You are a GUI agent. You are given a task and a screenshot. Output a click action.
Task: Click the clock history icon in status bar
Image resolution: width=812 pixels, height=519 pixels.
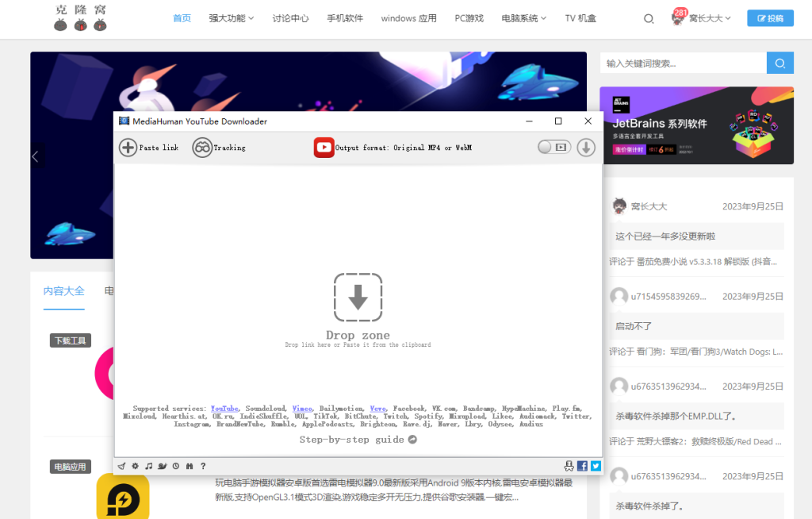pyautogui.click(x=176, y=466)
